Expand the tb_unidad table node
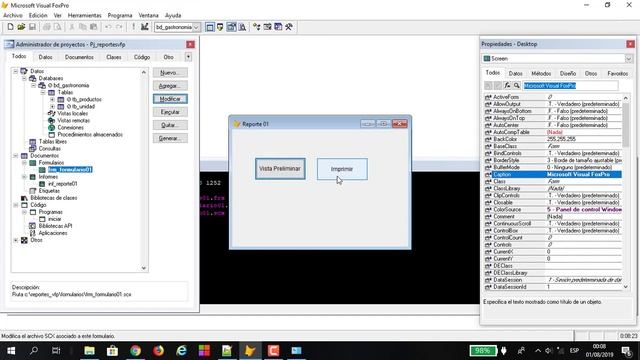 click(x=52, y=106)
